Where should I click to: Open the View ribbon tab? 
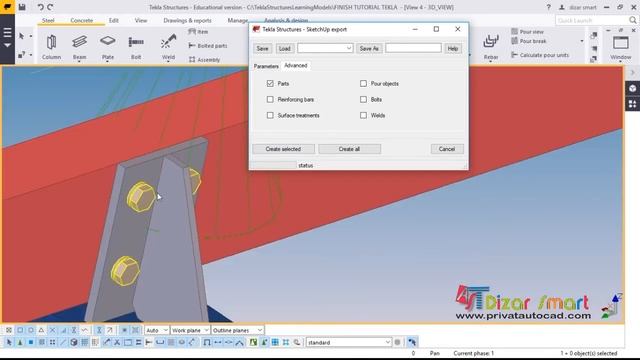[141, 20]
